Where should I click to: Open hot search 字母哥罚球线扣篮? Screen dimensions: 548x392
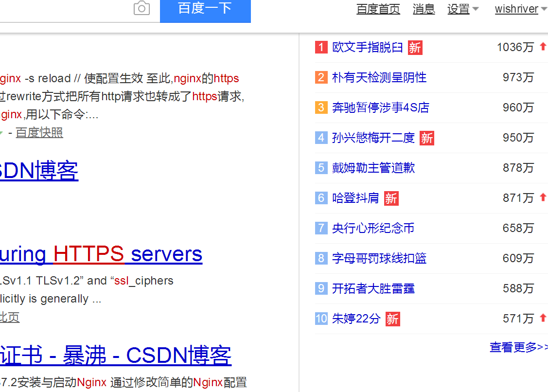click(x=379, y=258)
